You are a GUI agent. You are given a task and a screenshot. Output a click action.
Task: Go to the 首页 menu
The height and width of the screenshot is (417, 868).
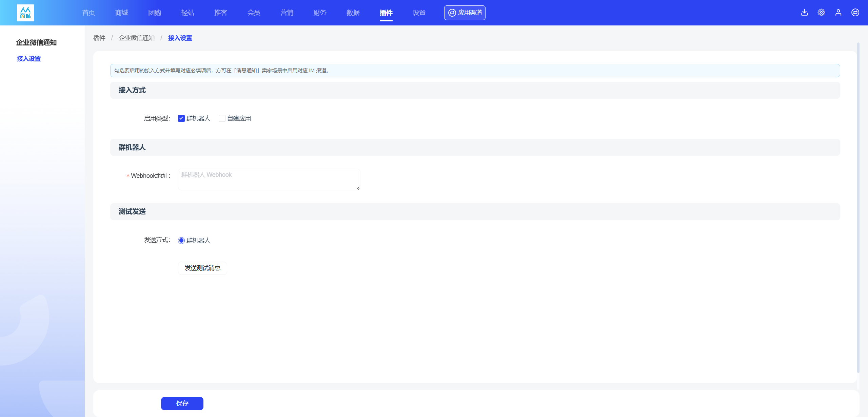[88, 13]
